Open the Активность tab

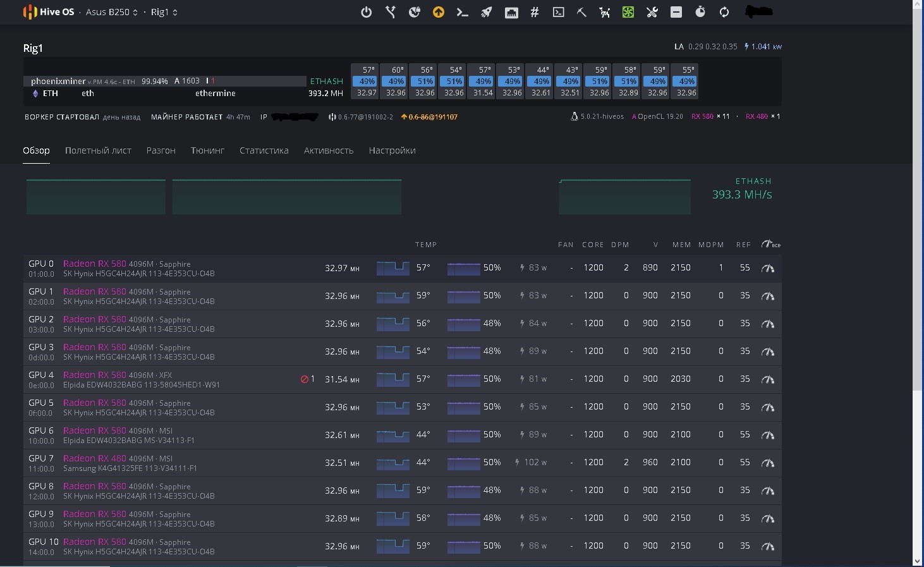pos(329,150)
